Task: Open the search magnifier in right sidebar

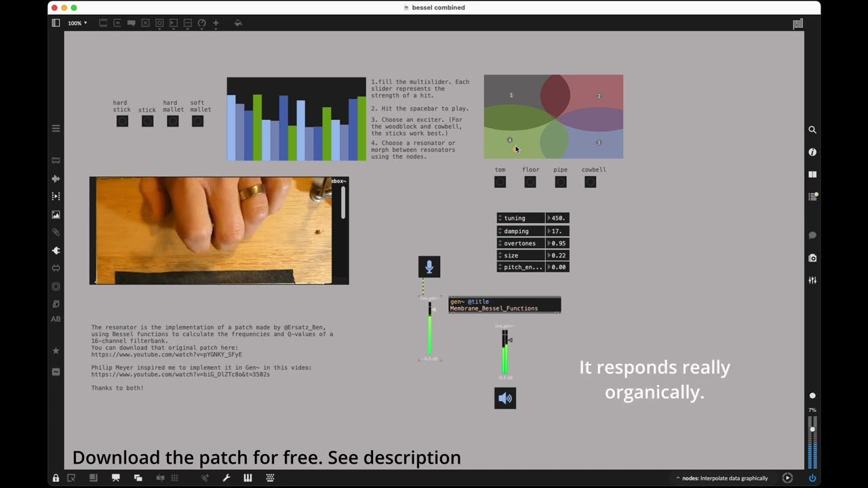Action: point(812,129)
